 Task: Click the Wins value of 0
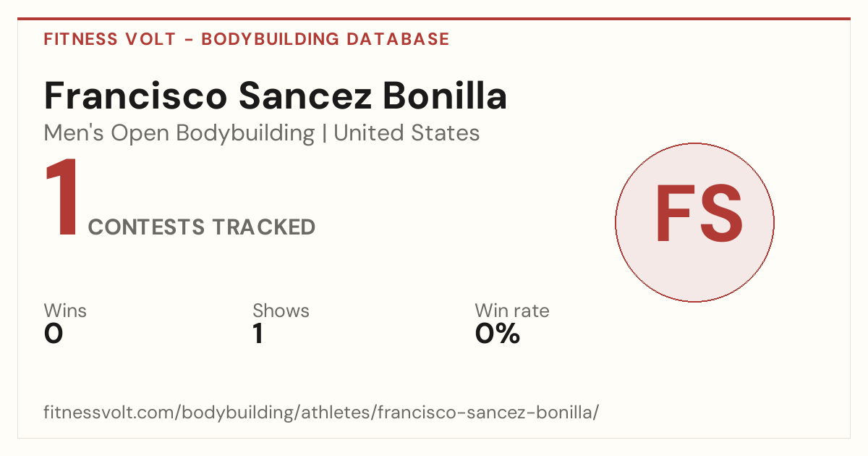(x=54, y=334)
